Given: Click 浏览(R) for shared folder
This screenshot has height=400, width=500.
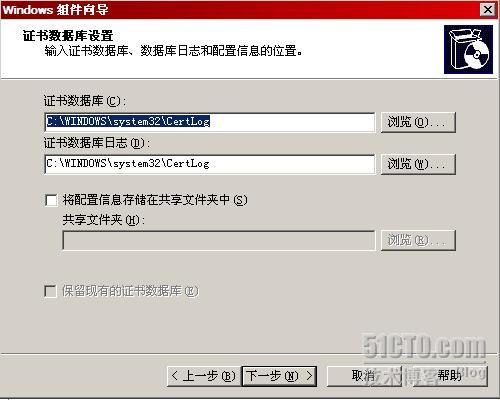Looking at the screenshot, I should [418, 240].
